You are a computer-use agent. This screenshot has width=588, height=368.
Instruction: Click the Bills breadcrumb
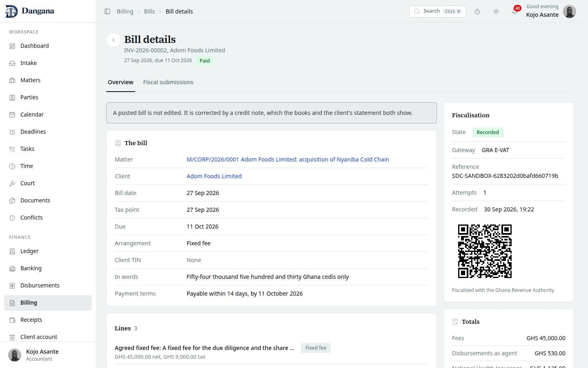(149, 11)
